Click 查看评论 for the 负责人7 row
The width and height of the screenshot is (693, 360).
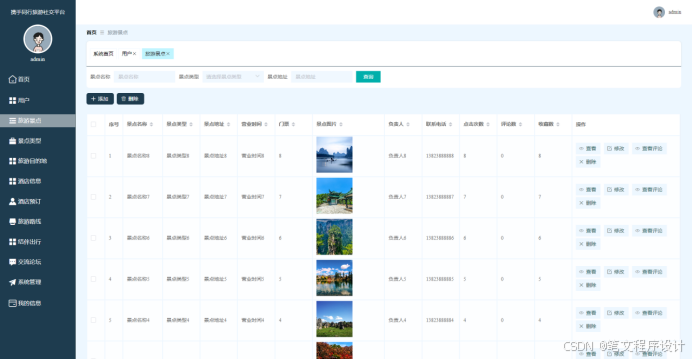pos(649,190)
